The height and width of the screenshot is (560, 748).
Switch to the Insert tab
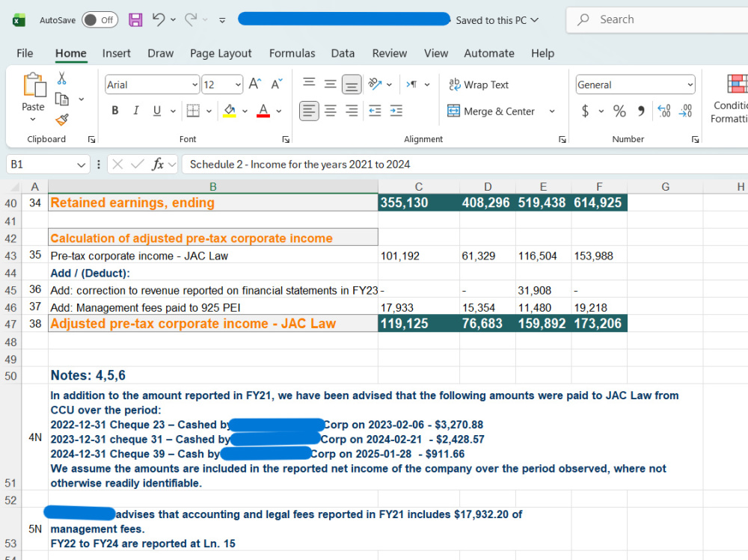[x=117, y=53]
